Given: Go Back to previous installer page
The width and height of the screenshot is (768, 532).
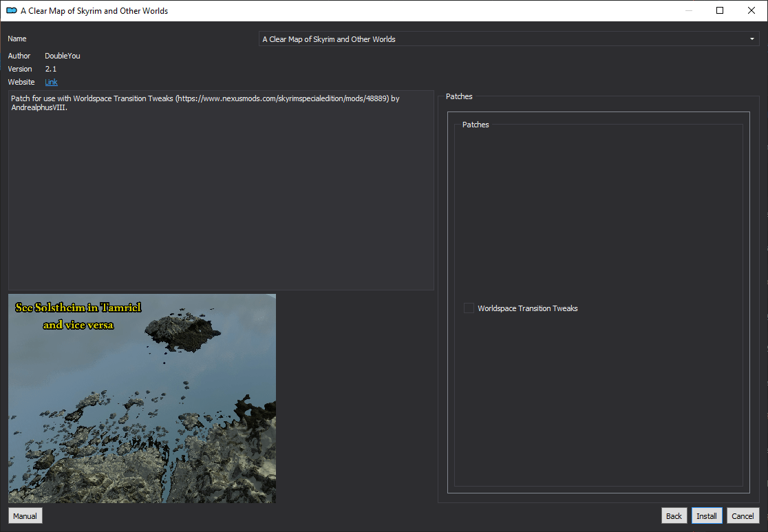Looking at the screenshot, I should tap(674, 516).
